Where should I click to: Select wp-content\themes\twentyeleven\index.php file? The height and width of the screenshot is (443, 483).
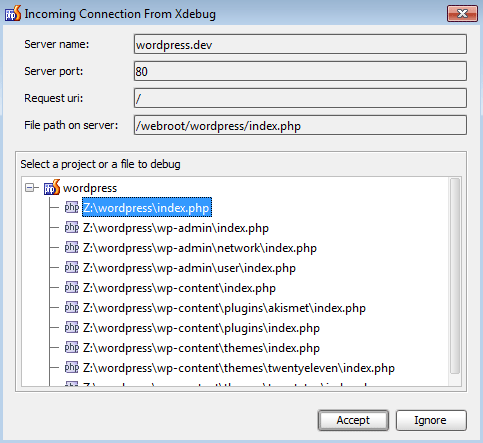coord(239,368)
